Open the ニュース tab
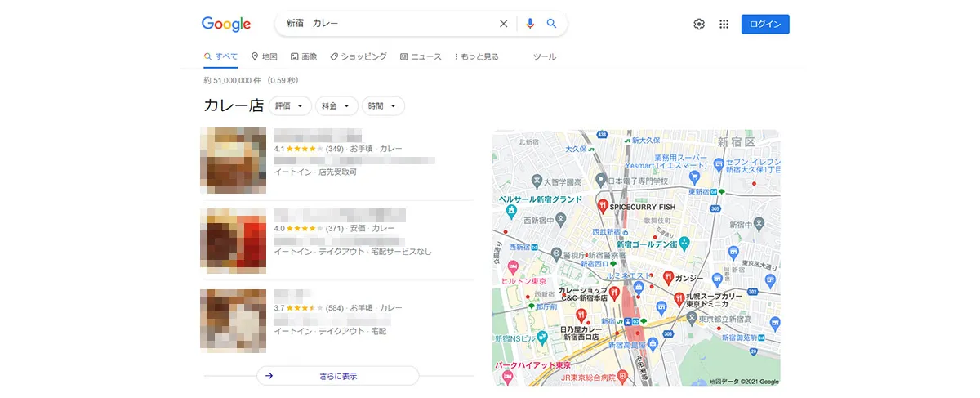 tap(421, 56)
